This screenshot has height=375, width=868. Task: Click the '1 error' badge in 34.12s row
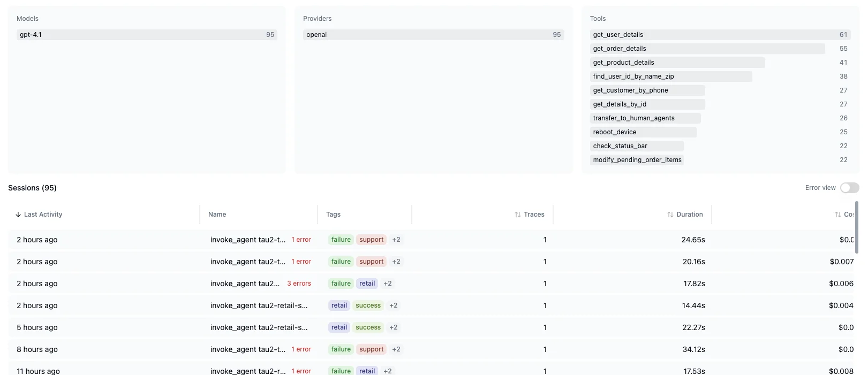click(301, 349)
